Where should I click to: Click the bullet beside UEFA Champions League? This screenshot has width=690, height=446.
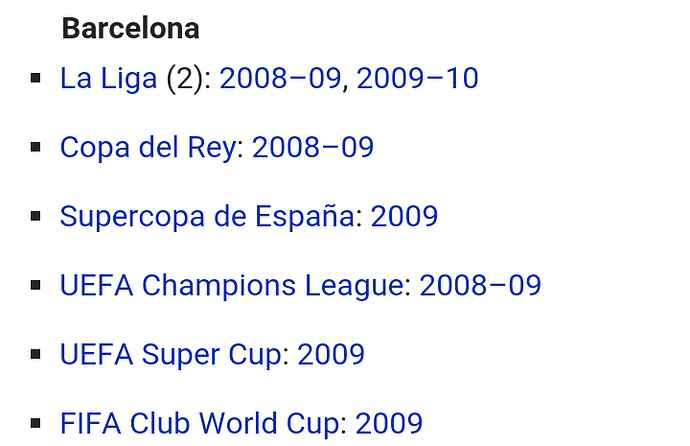point(36,285)
